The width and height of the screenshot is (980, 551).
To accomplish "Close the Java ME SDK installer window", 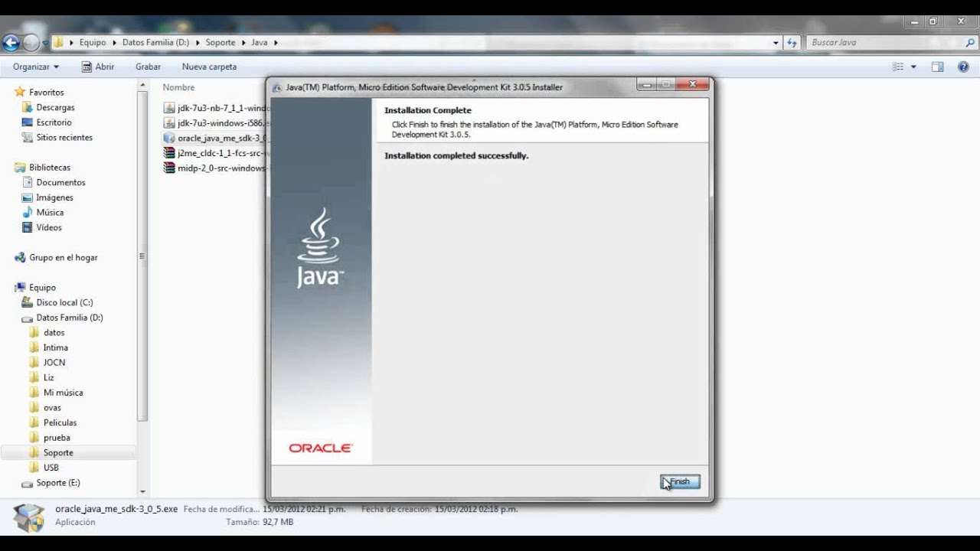I will coord(692,84).
